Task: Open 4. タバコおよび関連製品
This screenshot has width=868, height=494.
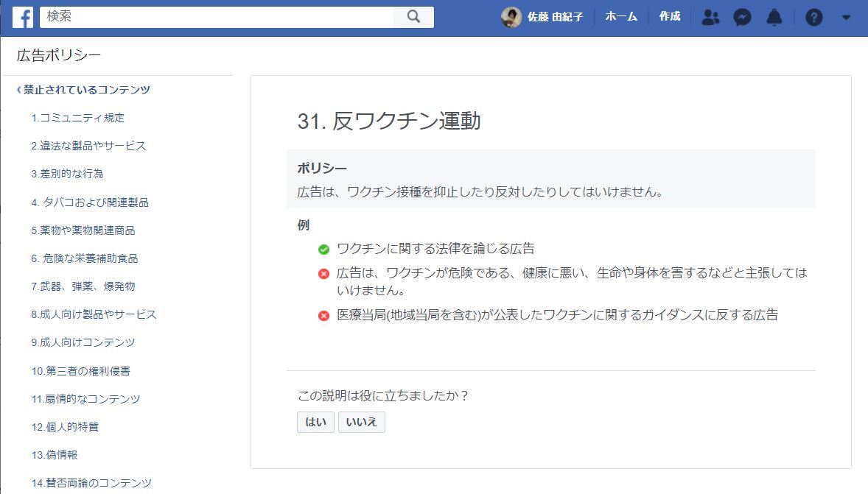Action: (x=90, y=202)
